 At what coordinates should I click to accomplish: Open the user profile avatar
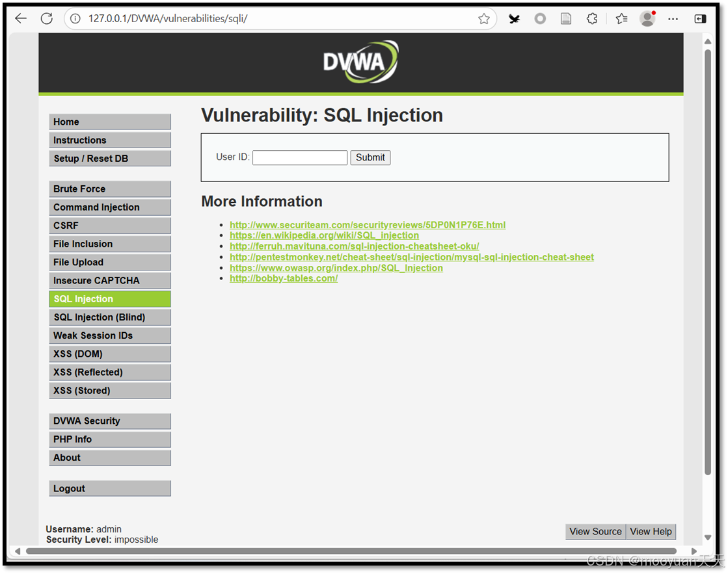pos(647,19)
